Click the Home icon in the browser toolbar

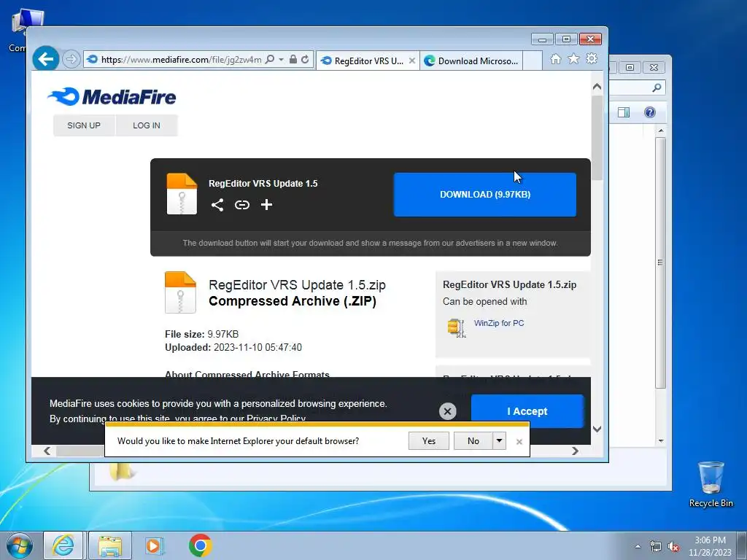click(x=555, y=59)
